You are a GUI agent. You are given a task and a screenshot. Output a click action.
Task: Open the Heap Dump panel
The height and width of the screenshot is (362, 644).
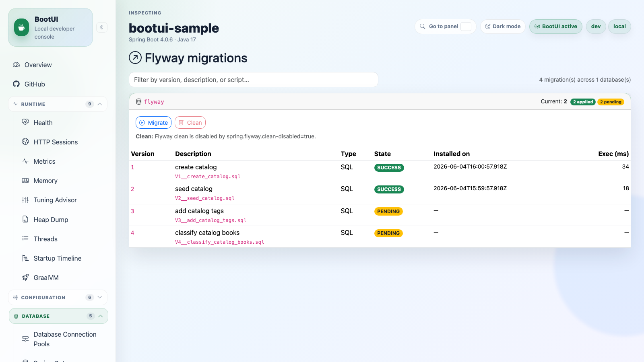(51, 220)
